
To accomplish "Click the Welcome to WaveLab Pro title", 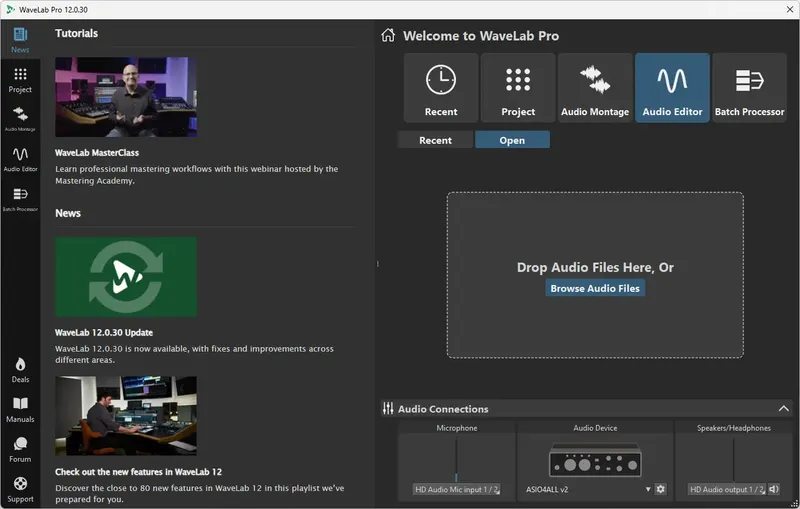I will point(481,36).
